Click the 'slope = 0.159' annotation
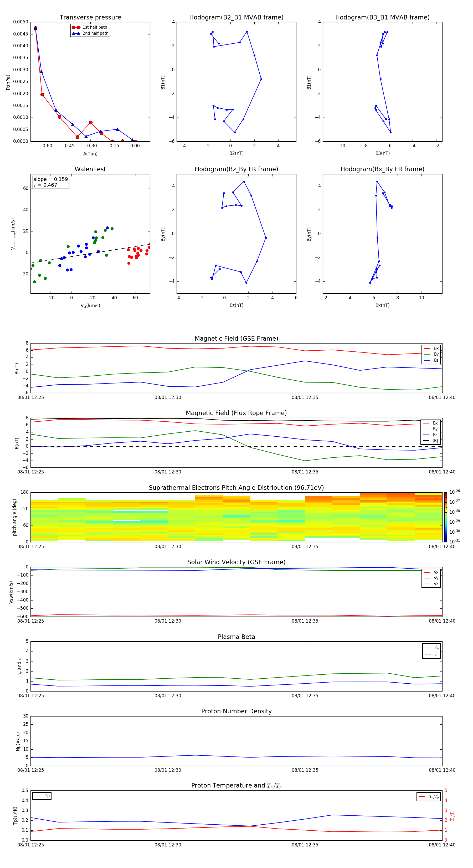Screen dimensions: 473x868 pyautogui.click(x=51, y=179)
